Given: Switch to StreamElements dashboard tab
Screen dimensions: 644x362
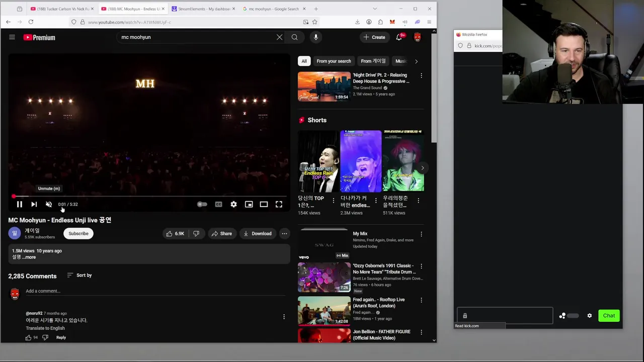Looking at the screenshot, I should tap(203, 9).
